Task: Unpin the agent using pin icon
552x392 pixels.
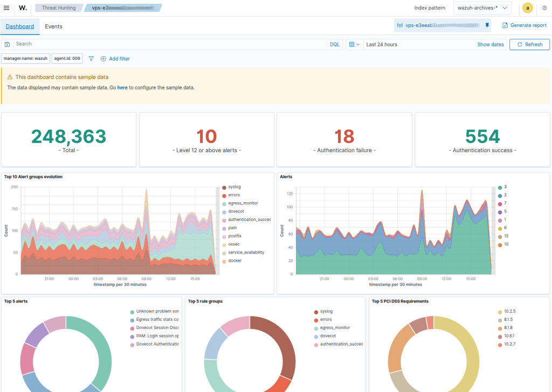Action: click(x=487, y=25)
